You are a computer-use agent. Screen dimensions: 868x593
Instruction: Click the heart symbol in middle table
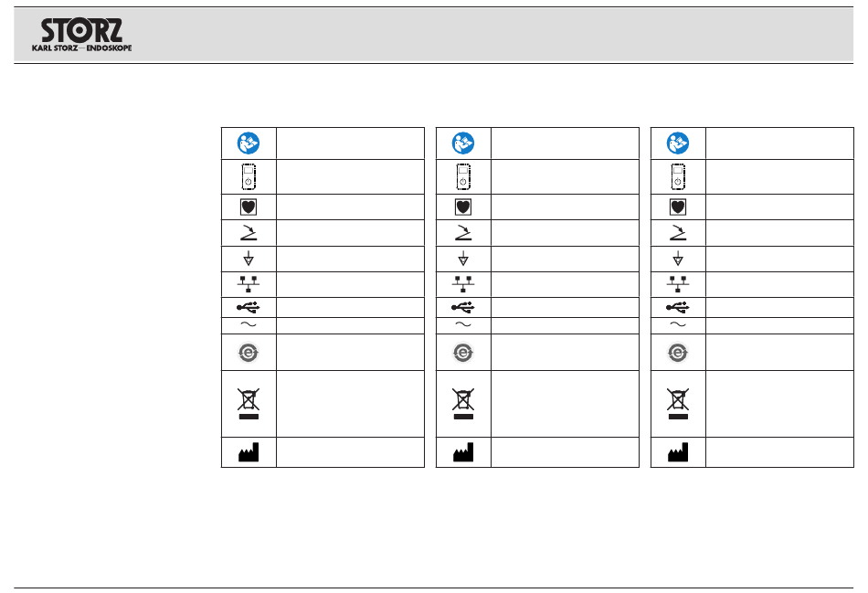[x=463, y=207]
